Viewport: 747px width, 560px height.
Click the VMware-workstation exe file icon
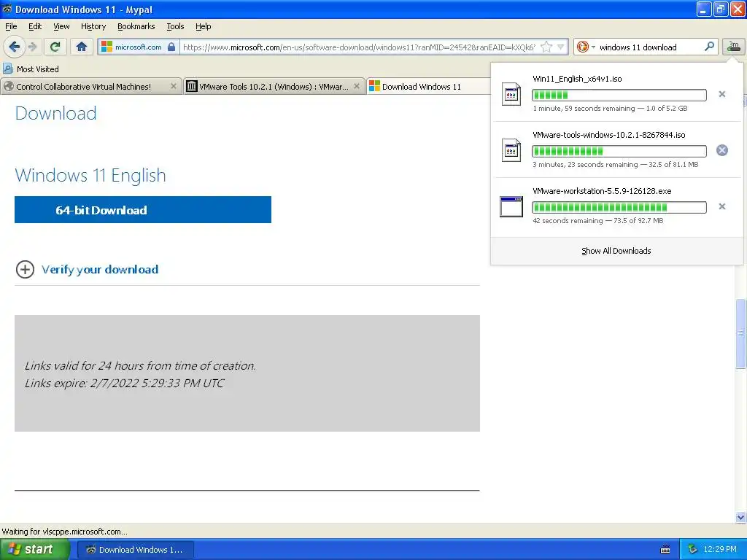[511, 206]
